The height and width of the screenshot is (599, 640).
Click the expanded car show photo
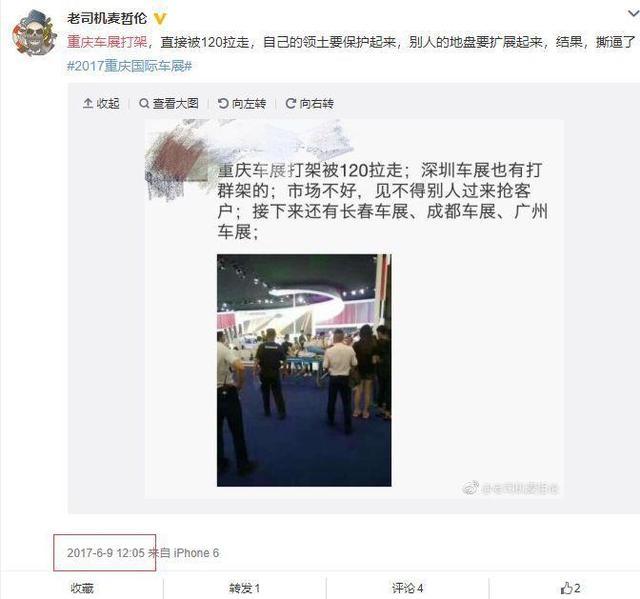click(304, 370)
